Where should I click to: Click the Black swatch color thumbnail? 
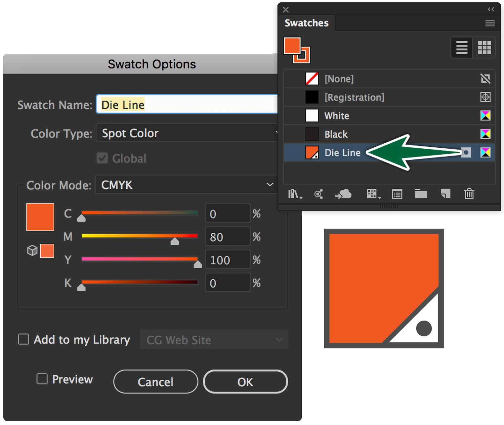[312, 134]
